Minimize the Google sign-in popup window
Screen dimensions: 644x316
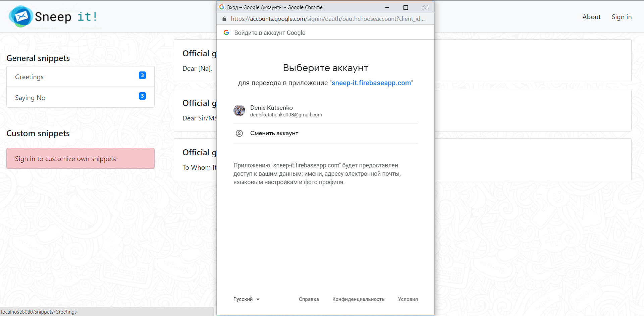tap(387, 7)
